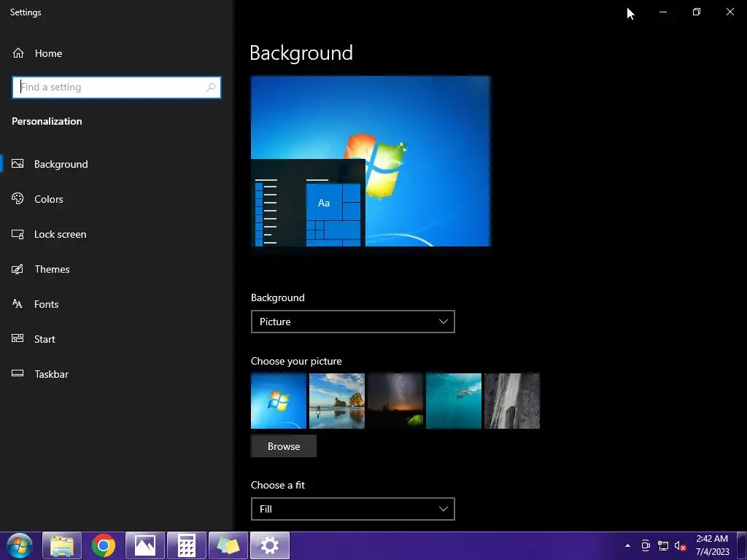Open Start personalization settings
Viewport: 747px width, 560px height.
tap(44, 339)
